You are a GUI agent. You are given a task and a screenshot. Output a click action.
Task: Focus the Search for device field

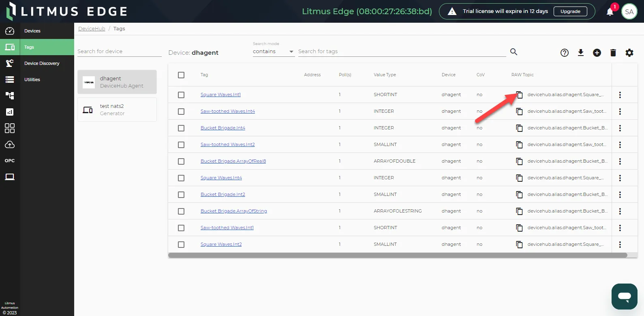[x=120, y=52]
